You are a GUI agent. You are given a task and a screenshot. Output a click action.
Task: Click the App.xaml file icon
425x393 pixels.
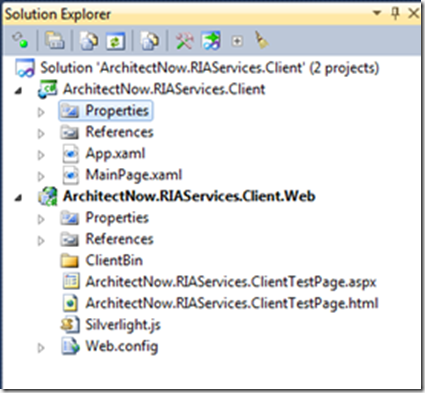71,154
